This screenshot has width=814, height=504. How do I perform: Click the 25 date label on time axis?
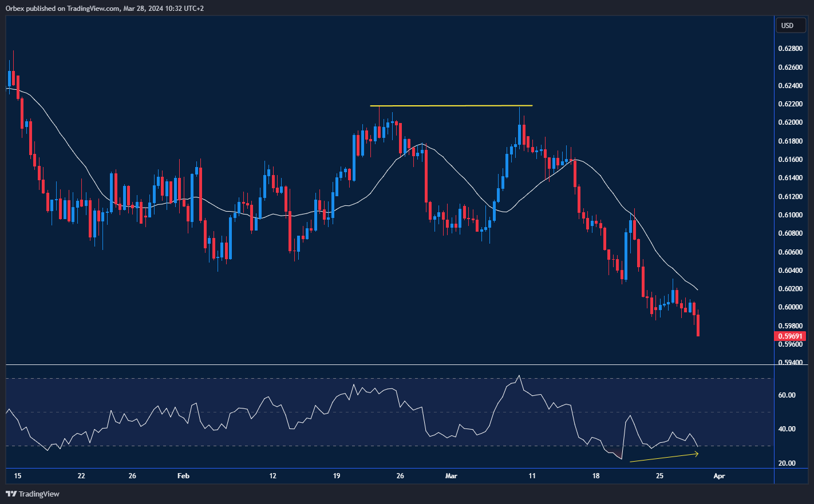[659, 476]
